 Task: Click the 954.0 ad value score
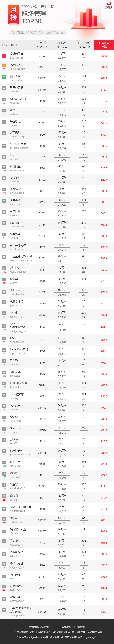point(104,56)
